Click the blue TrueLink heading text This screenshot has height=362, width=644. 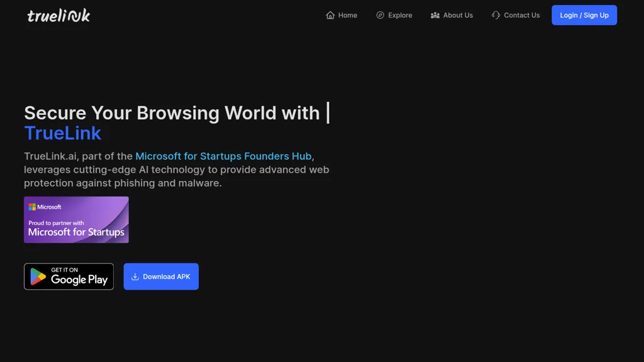point(62,133)
